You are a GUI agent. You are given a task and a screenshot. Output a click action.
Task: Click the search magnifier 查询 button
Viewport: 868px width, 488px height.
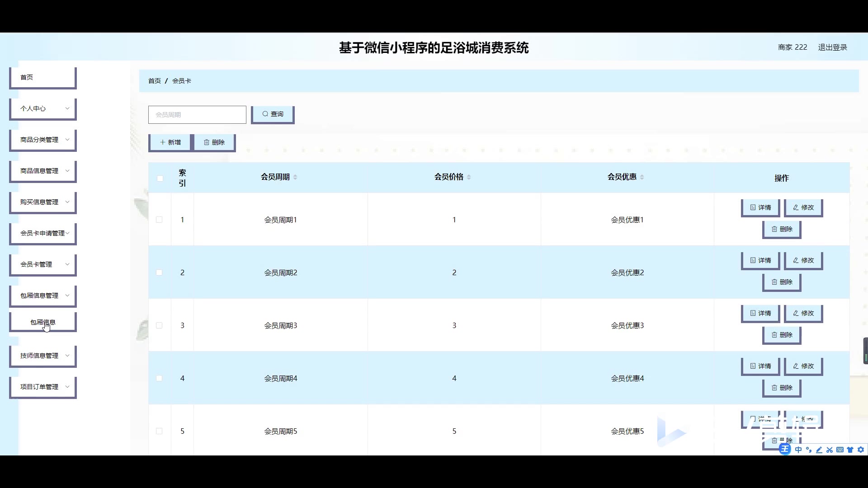click(273, 114)
